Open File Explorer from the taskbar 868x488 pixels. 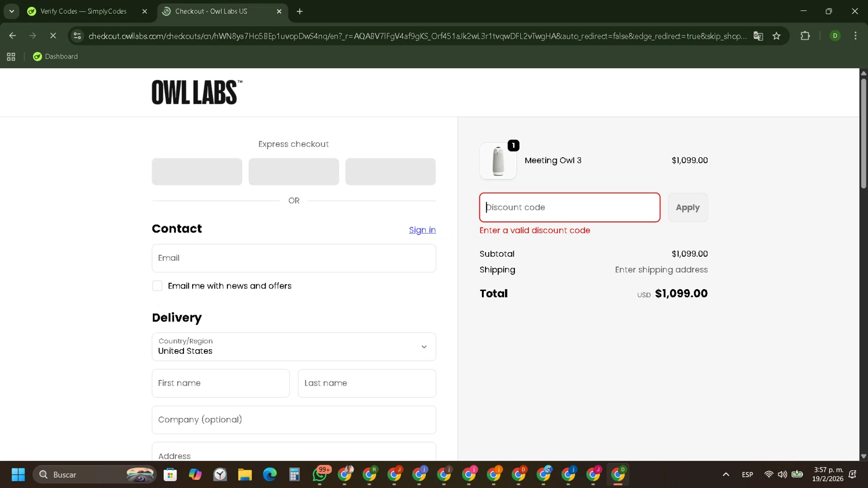(x=245, y=475)
